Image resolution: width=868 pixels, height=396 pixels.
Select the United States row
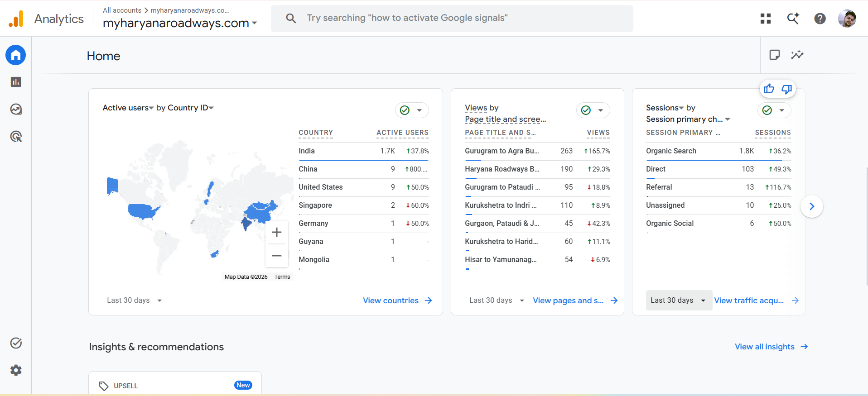pyautogui.click(x=363, y=187)
